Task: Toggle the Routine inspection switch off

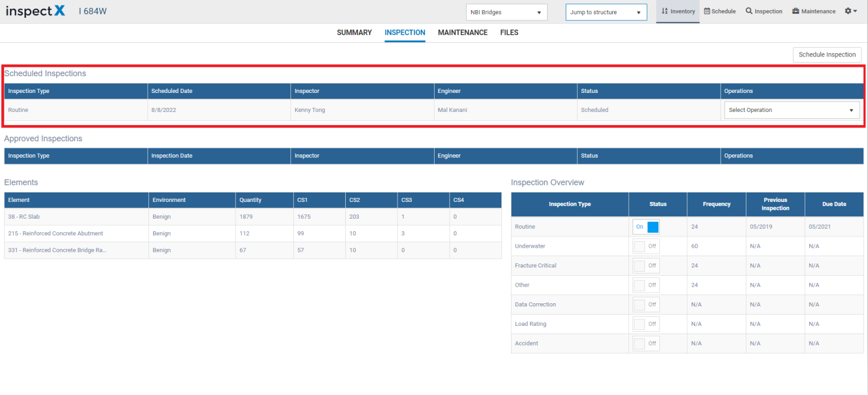Action: click(x=646, y=227)
